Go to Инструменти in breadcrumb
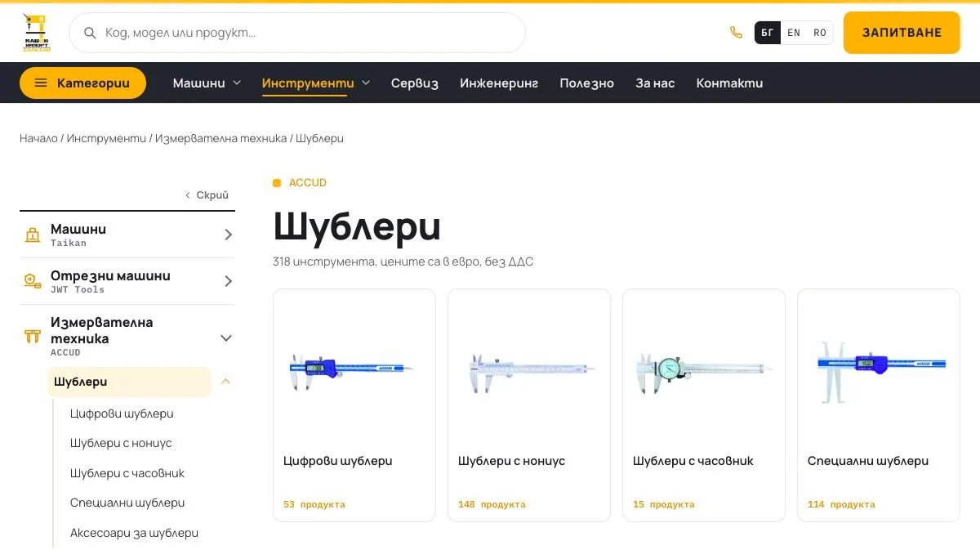Image resolution: width=980 pixels, height=550 pixels. tap(106, 138)
